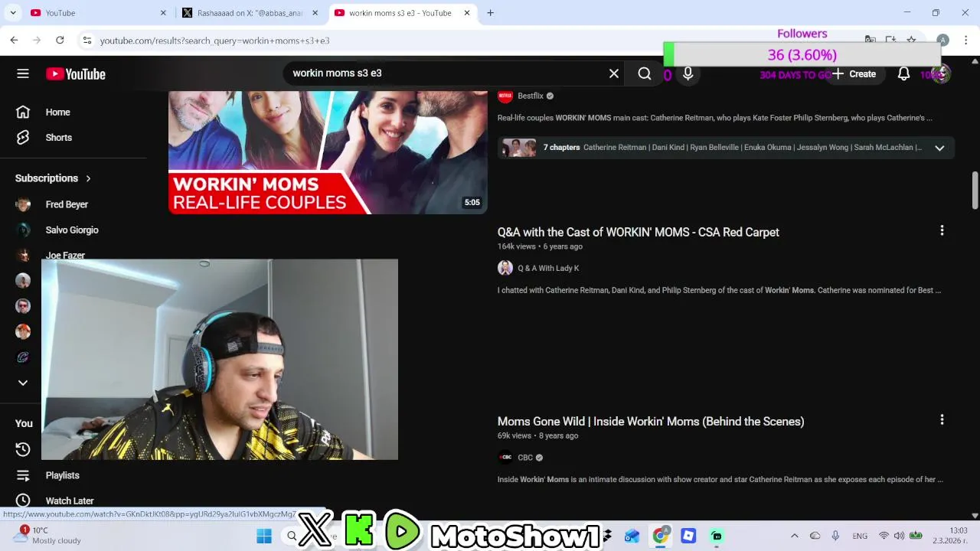This screenshot has width=980, height=551.
Task: Submit search with the magnifier button
Action: tap(645, 73)
